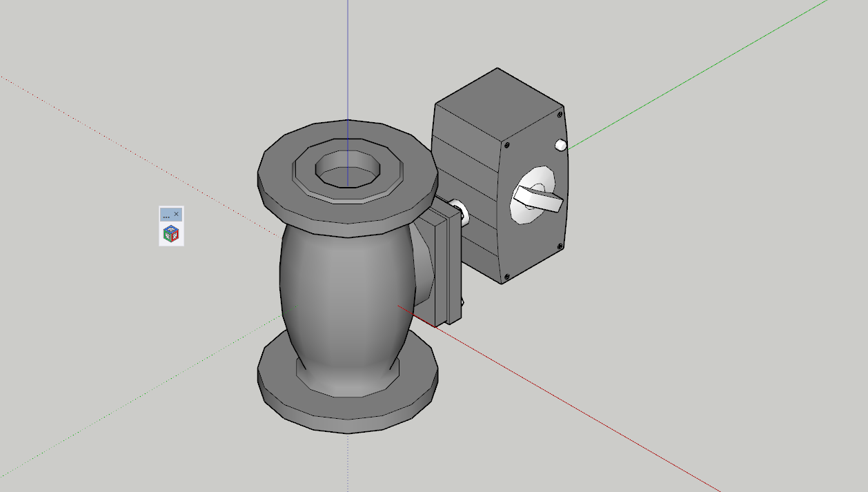Screen dimensions: 868x492
Task: Click the lower-left screw on the actuator face
Action: (507, 277)
